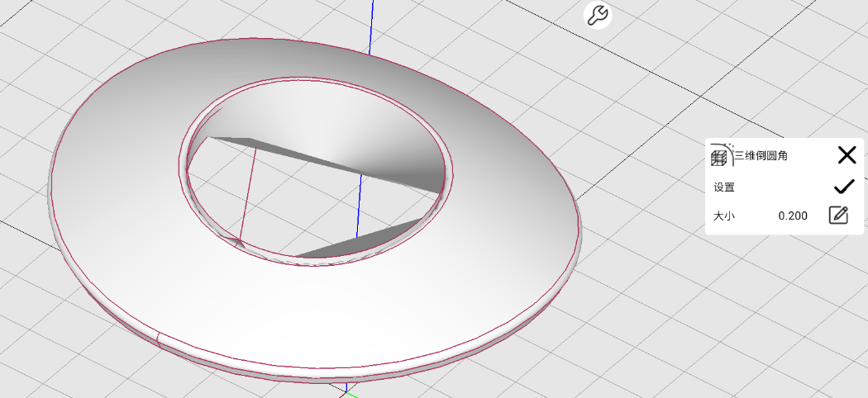Click the 三维倒圆角 title text
The image size is (868, 398).
pos(761,154)
